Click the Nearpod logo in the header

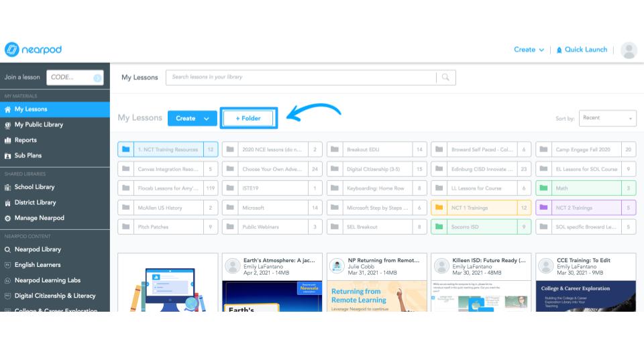(x=34, y=50)
